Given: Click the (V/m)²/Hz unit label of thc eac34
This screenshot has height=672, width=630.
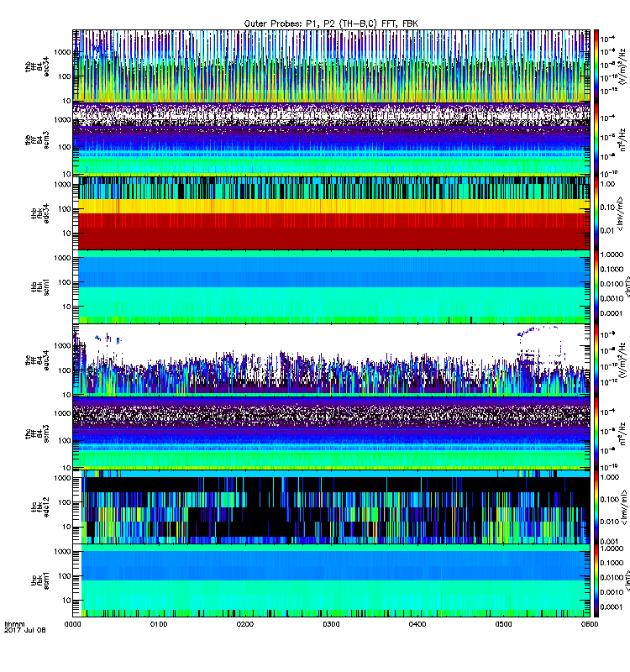Looking at the screenshot, I should click(622, 360).
